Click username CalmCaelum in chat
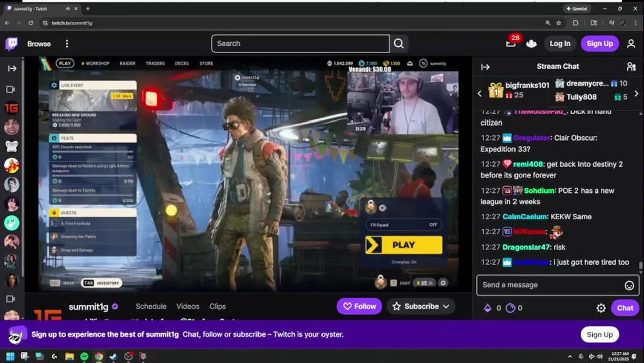Screen dimensions: 644x363 pos(525,217)
